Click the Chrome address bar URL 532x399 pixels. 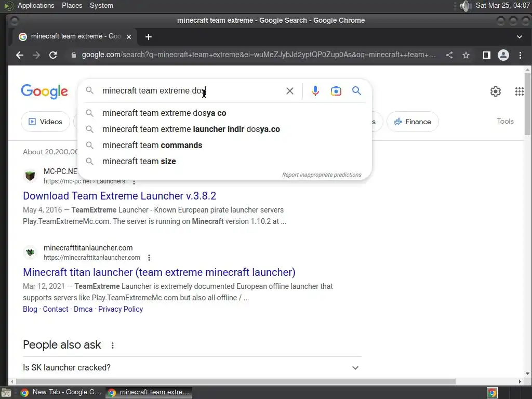(259, 55)
